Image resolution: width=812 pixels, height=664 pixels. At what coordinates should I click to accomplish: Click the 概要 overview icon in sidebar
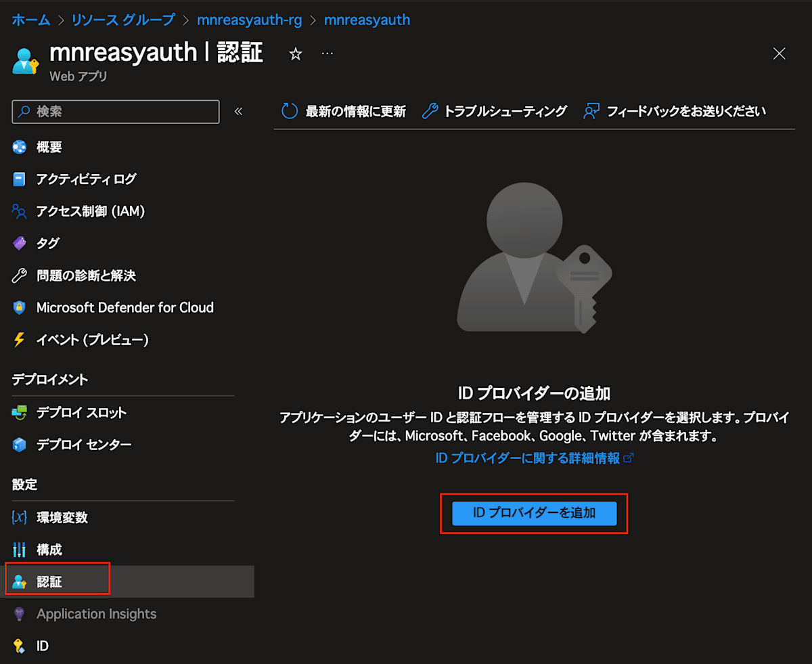tap(19, 147)
